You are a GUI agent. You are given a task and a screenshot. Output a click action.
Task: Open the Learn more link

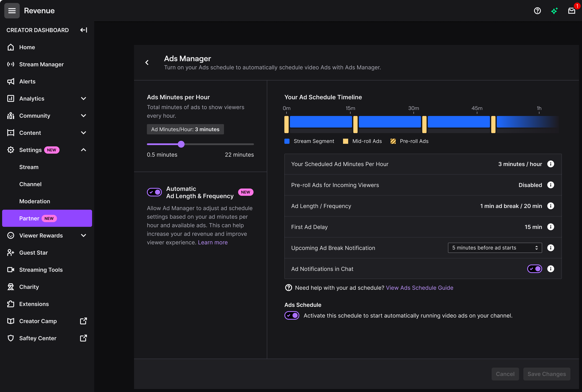point(213,242)
